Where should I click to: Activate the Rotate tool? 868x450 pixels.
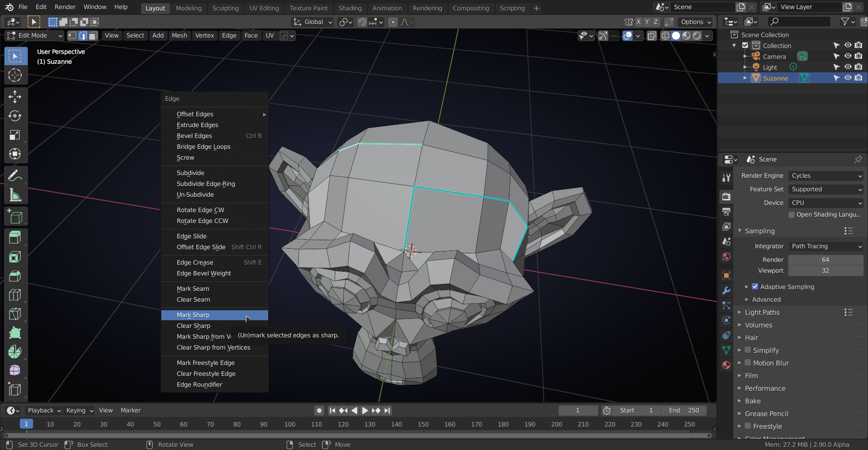[15, 116]
